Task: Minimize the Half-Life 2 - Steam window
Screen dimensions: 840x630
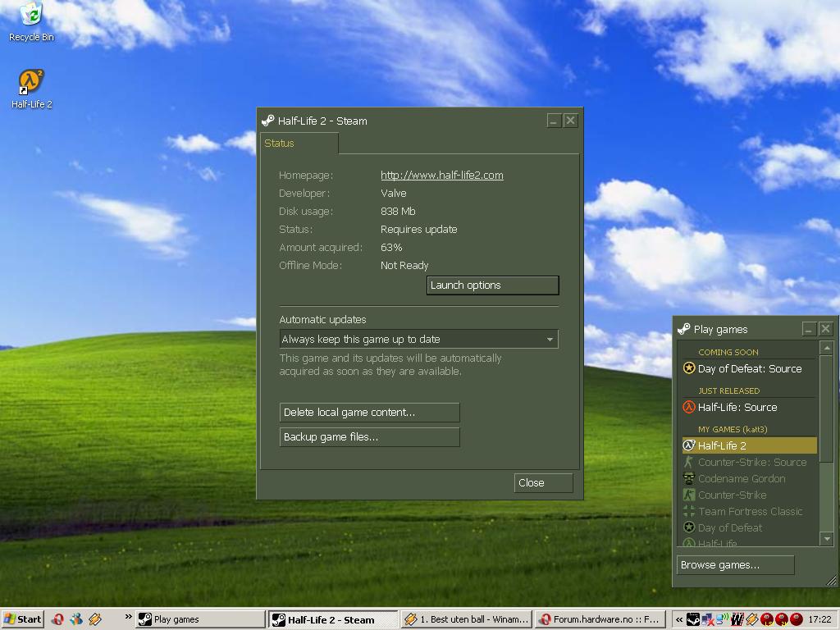Action: point(554,121)
